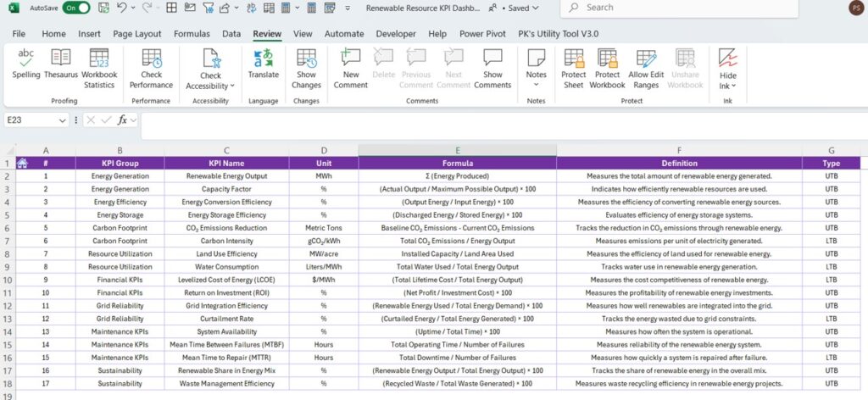Click the Search box
Screen dimensions: 868x400
[x=679, y=8]
